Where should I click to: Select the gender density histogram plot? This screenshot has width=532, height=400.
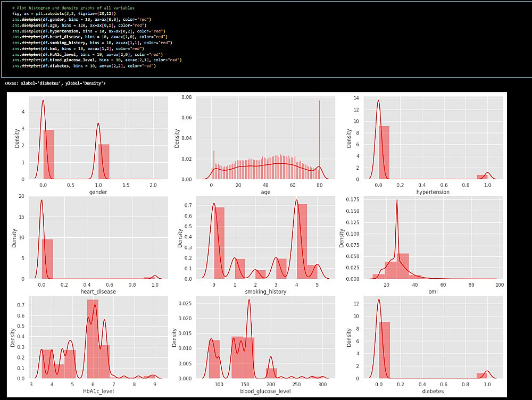point(98,138)
